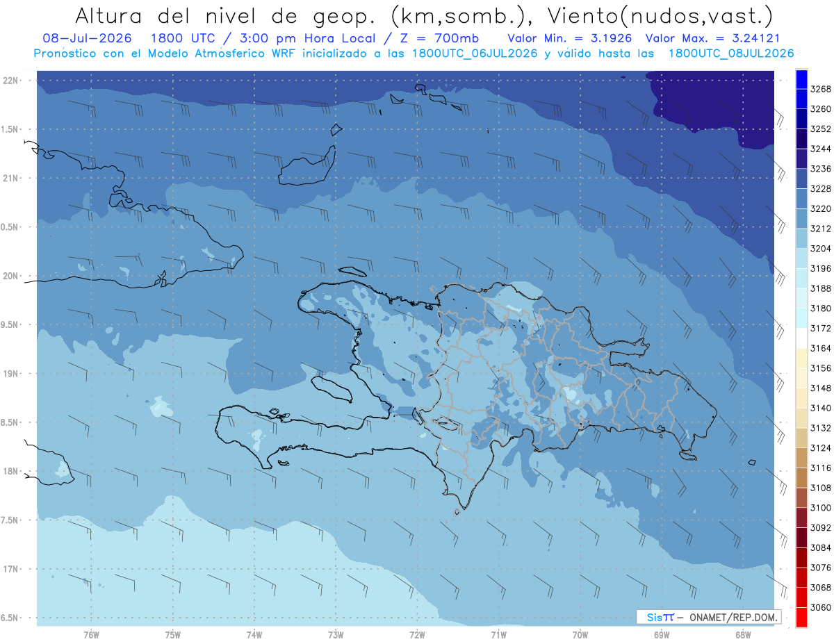Click the 3076 legend value
The height and width of the screenshot is (644, 834).
821,568
